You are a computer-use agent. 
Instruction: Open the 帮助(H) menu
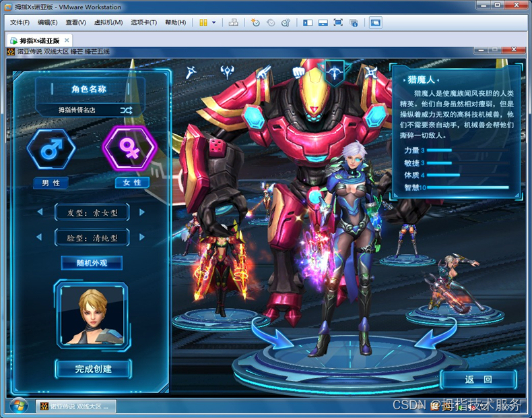pyautogui.click(x=175, y=22)
